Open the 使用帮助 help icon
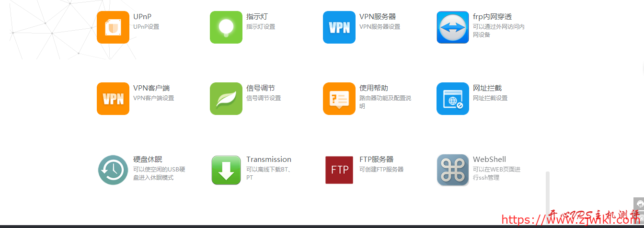 point(339,99)
